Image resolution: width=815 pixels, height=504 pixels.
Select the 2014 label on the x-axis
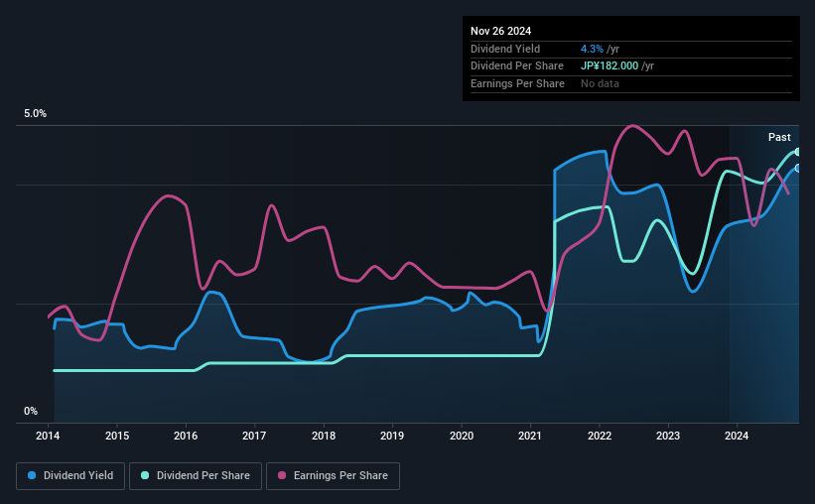[48, 436]
